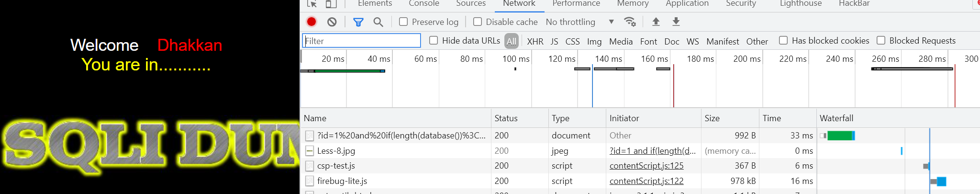980x194 pixels.
Task: Open the Application tab
Action: pyautogui.click(x=687, y=4)
